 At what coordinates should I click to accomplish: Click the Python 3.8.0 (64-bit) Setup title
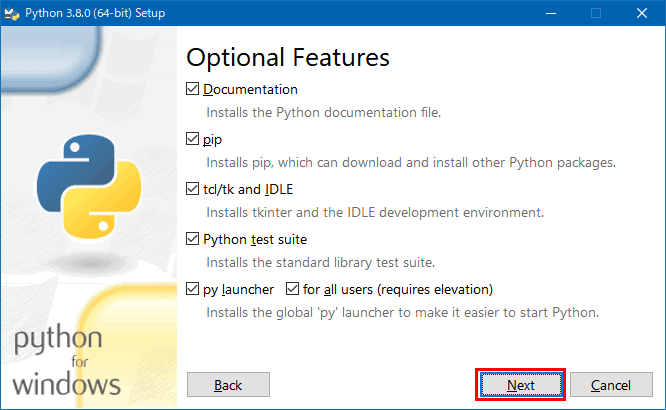(x=95, y=13)
